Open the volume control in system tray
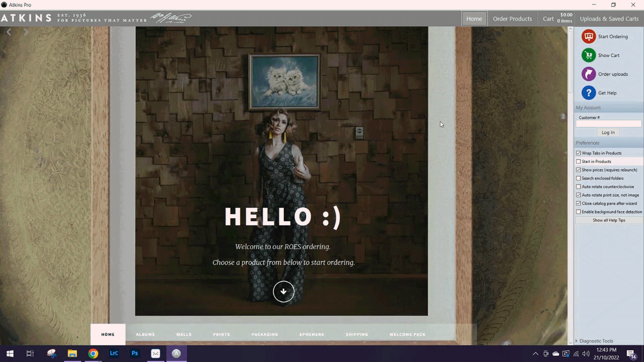 [586, 354]
